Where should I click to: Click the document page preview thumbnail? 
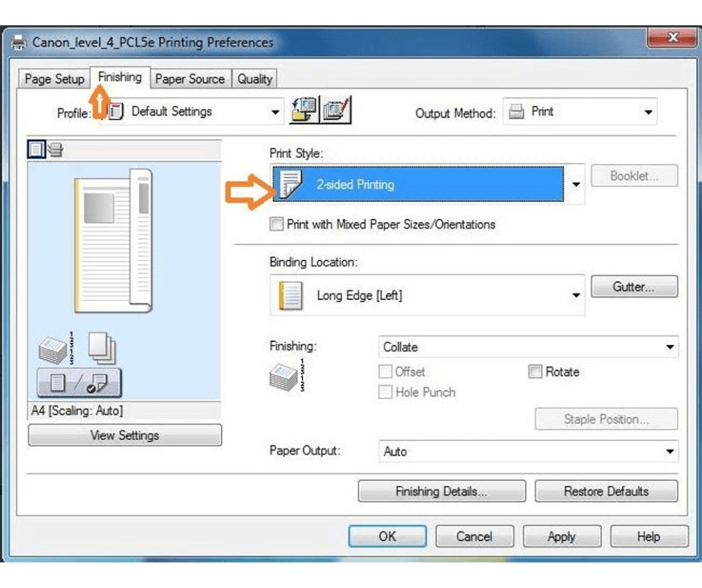coord(112,239)
